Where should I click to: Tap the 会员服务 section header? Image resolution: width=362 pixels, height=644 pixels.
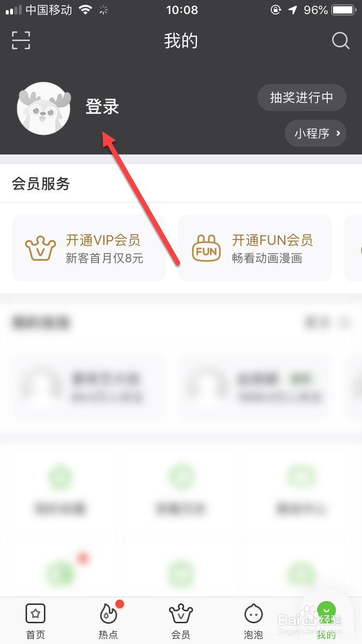click(41, 184)
